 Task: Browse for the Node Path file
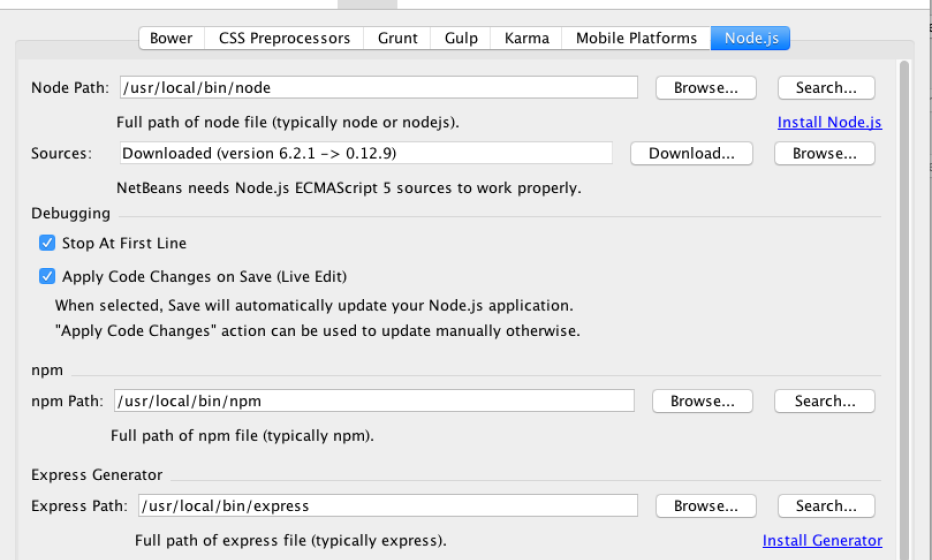[706, 88]
